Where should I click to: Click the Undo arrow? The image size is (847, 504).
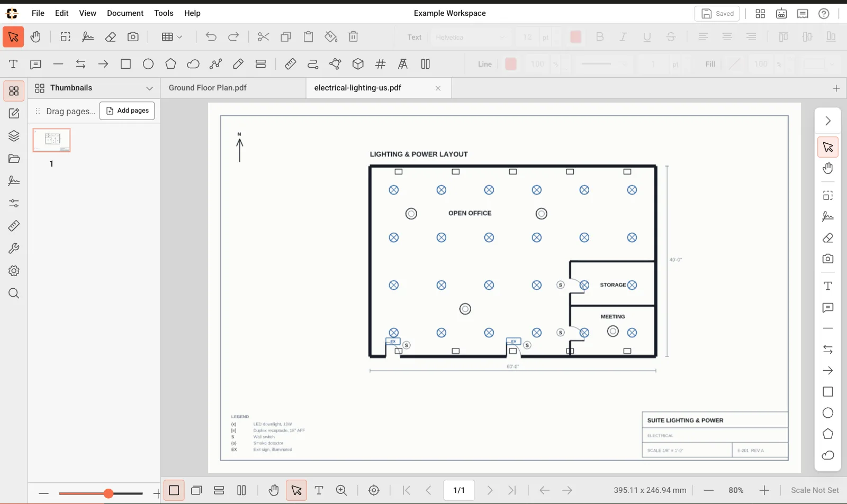pos(211,36)
